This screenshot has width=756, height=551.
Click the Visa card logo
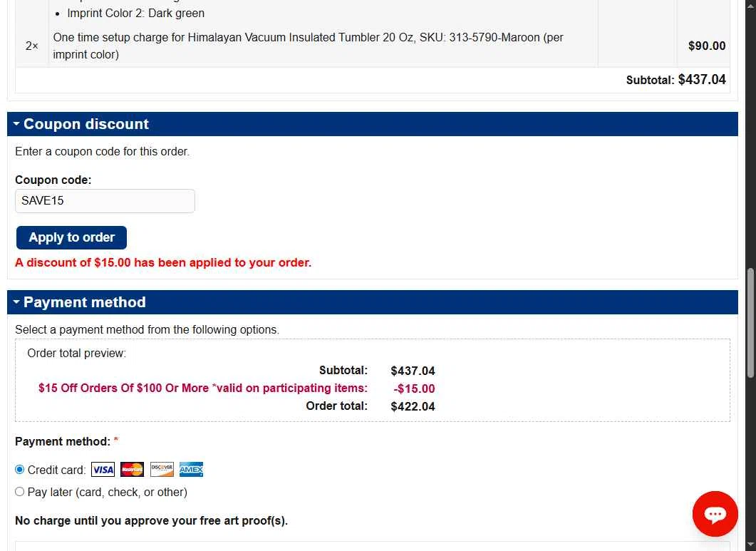click(x=103, y=470)
